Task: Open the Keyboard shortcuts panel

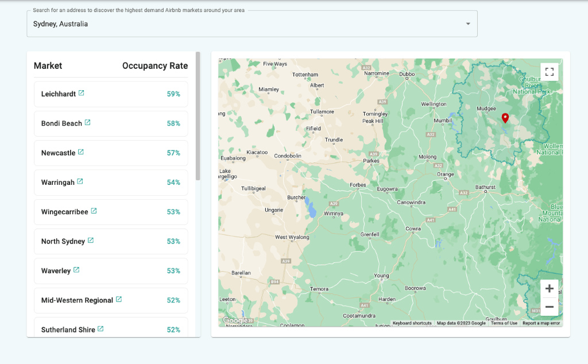Action: coord(413,323)
